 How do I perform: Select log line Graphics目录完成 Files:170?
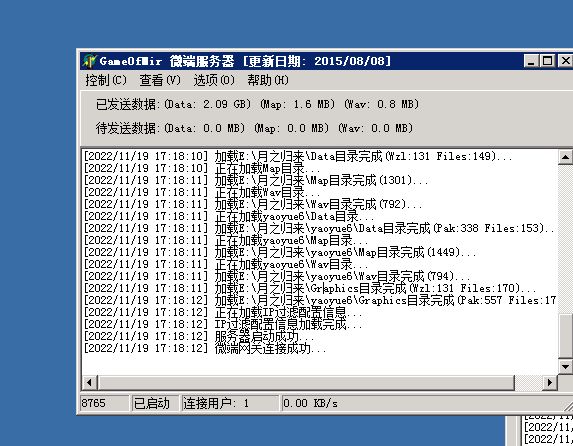point(310,289)
